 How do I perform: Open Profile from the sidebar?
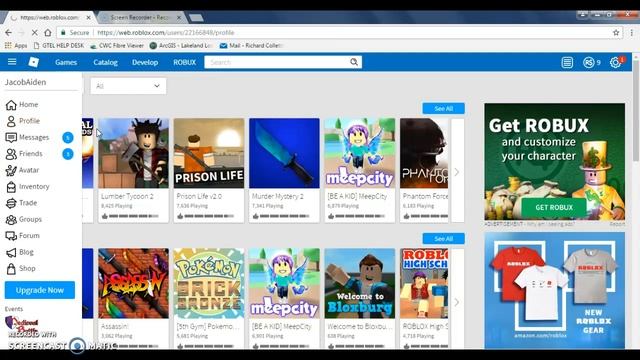23,121
